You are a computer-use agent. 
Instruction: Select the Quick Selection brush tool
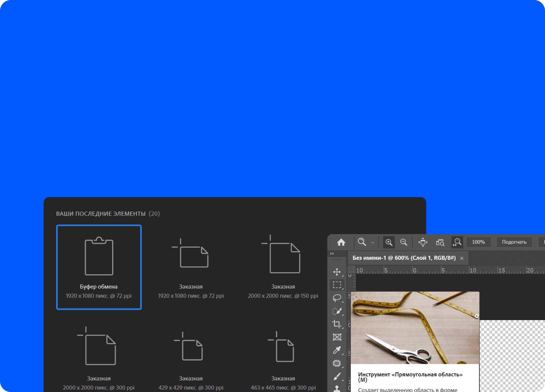coord(337,311)
